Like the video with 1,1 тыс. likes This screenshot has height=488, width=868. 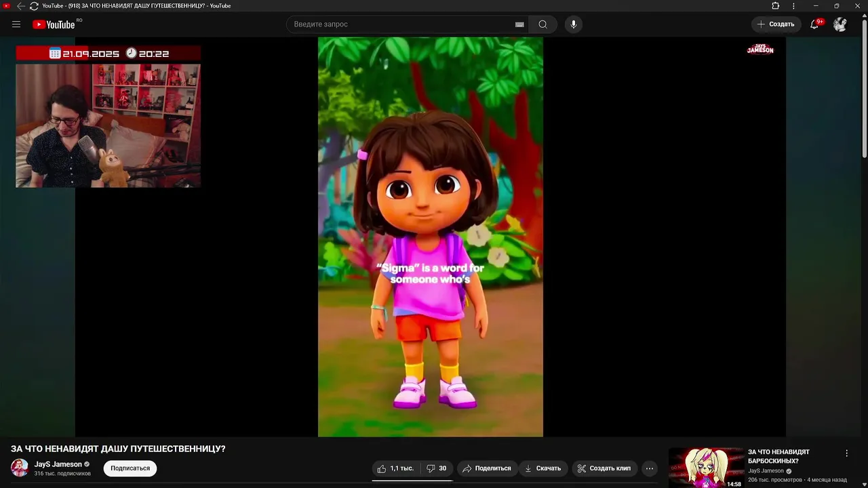[x=395, y=468]
